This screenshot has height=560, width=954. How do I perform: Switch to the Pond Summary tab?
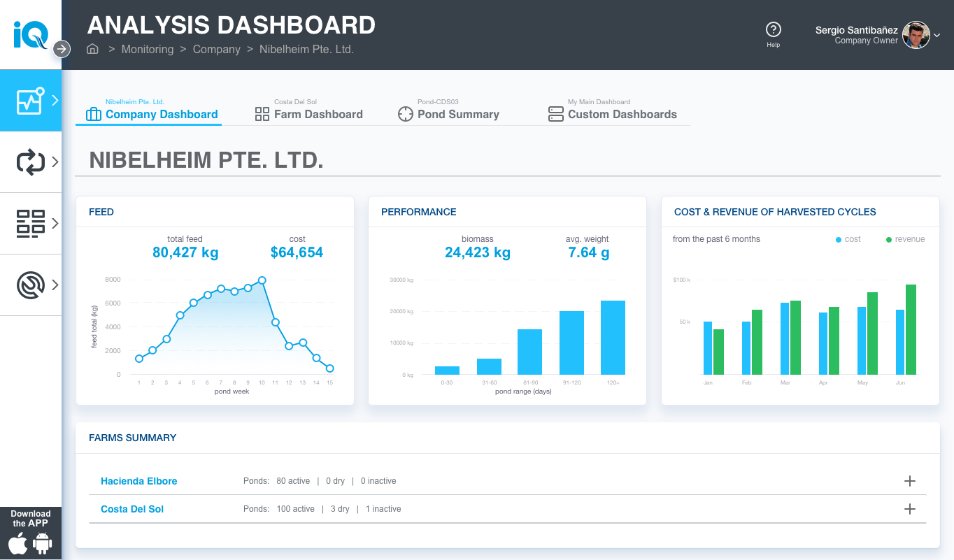[448, 114]
